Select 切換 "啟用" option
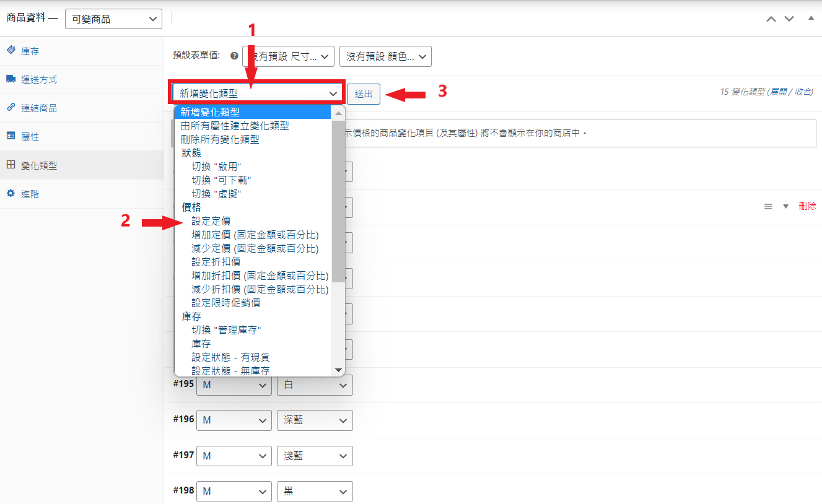The width and height of the screenshot is (822, 504). (x=253, y=167)
